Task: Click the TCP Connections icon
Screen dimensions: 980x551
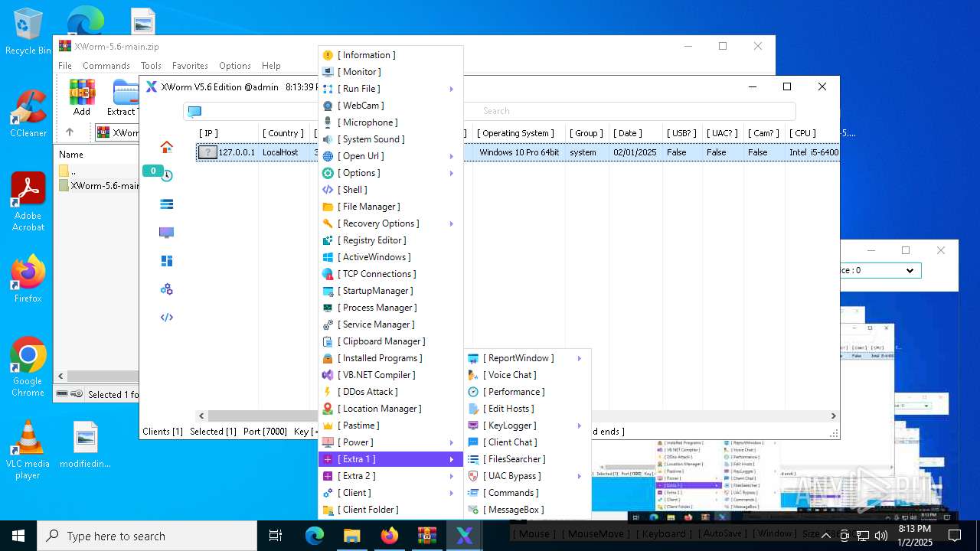Action: (328, 274)
